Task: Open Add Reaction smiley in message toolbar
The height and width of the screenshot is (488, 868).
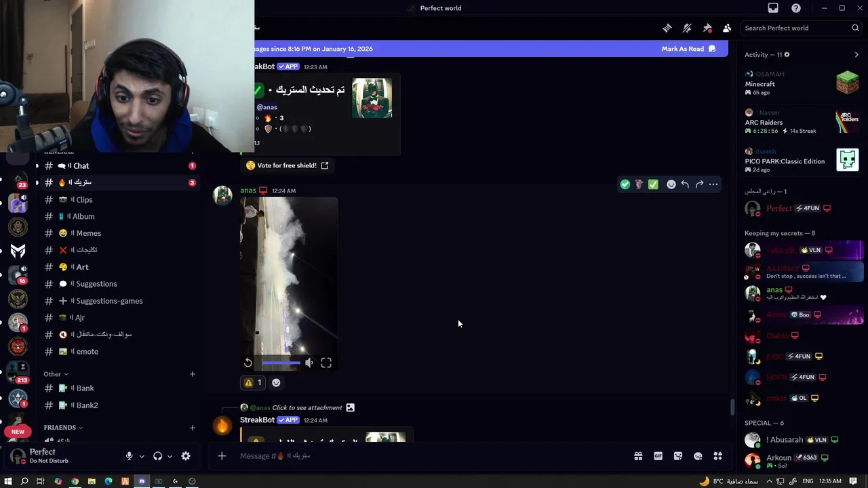Action: point(671,184)
